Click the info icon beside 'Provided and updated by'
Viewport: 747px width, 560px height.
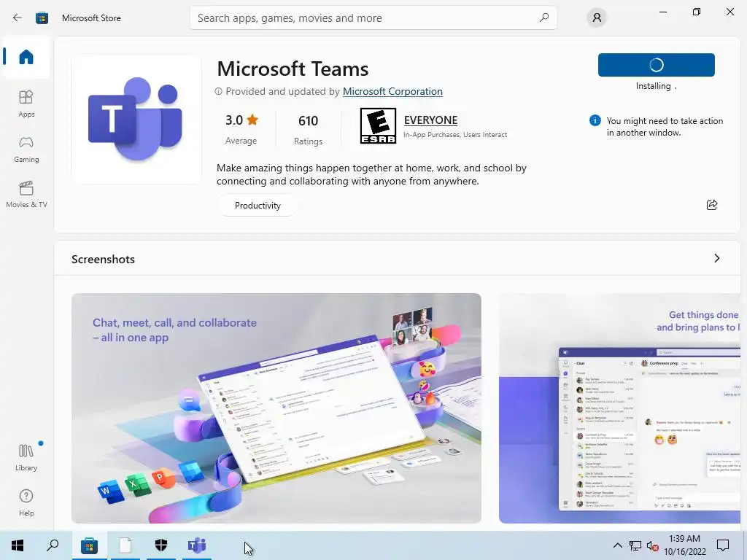coord(218,91)
